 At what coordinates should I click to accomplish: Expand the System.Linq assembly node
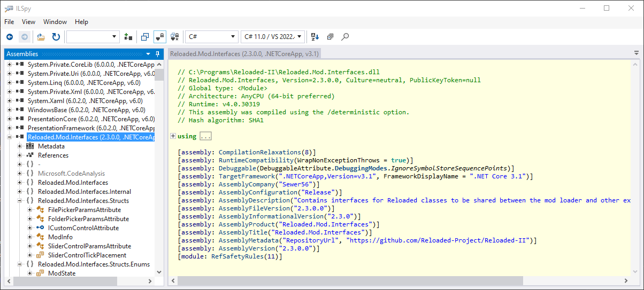click(9, 83)
